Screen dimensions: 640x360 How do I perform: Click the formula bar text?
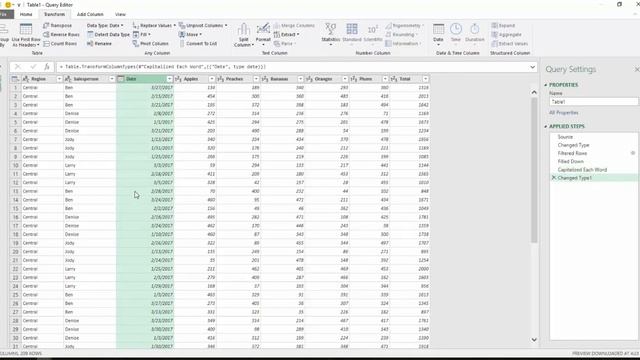163,67
